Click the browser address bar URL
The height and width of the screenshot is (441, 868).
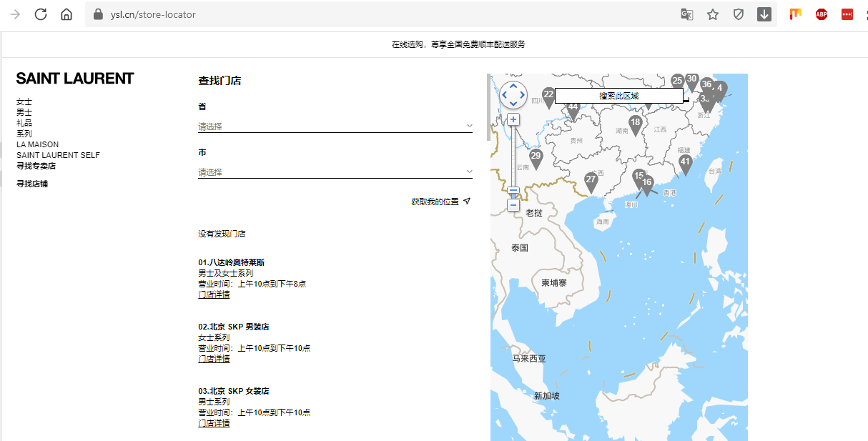point(153,14)
